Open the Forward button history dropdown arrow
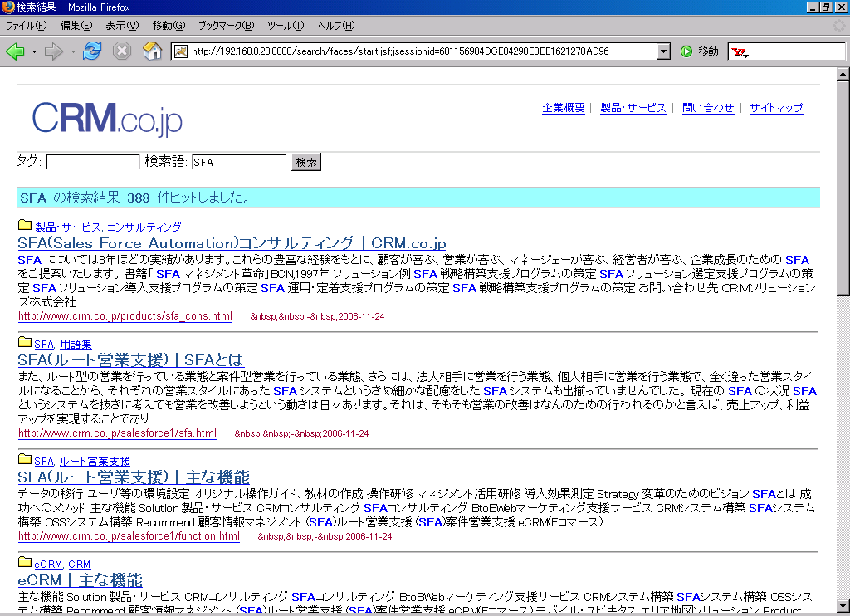Image resolution: width=850 pixels, height=616 pixels. [73, 51]
